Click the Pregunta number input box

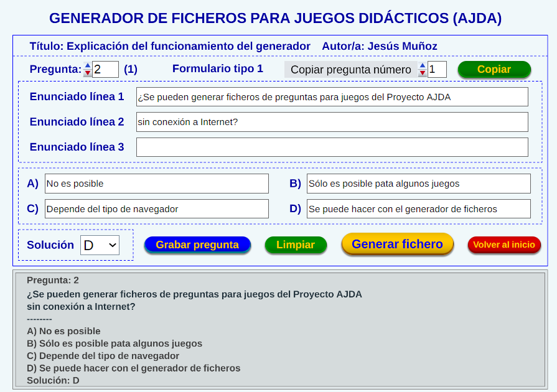click(x=105, y=69)
